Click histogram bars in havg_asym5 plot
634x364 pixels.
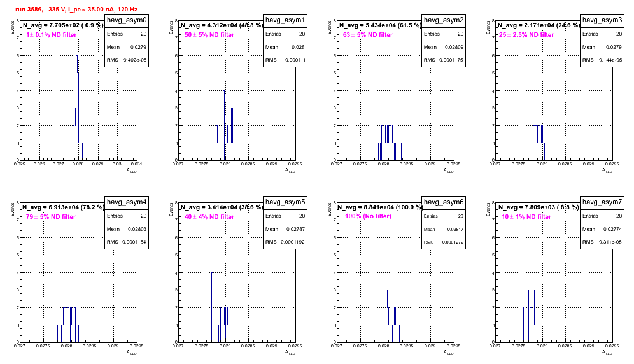pos(220,307)
